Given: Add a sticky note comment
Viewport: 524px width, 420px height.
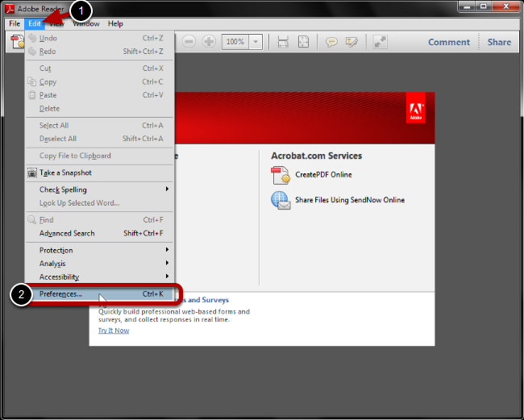Looking at the screenshot, I should 331,42.
